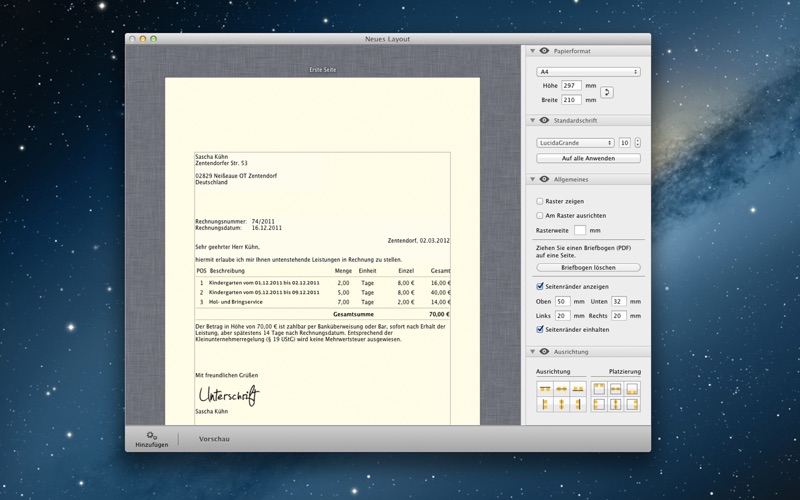Select the Hol- und Bringservice row
Viewport: 800px width, 500px height.
coord(323,302)
